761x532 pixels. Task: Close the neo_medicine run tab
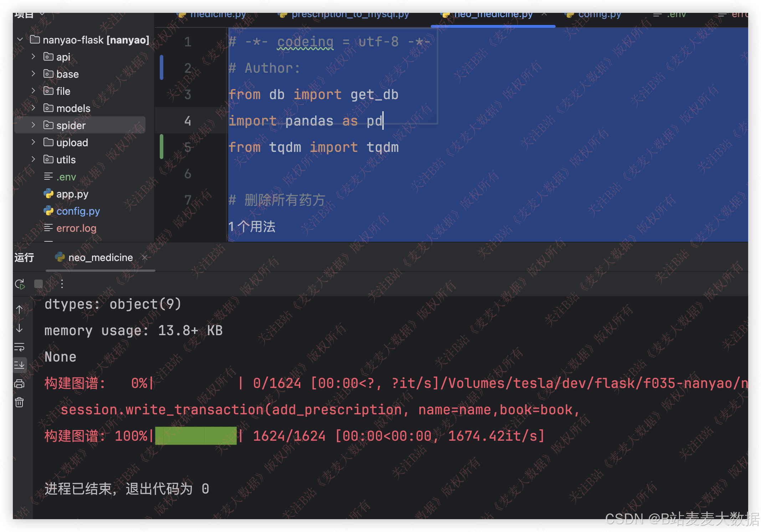pos(145,257)
